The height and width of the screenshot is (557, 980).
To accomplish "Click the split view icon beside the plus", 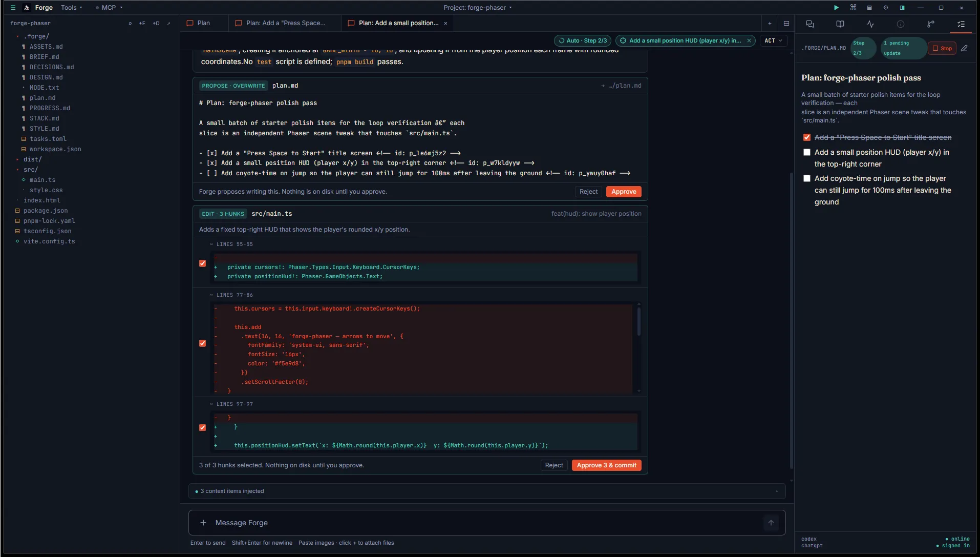I will (x=786, y=24).
